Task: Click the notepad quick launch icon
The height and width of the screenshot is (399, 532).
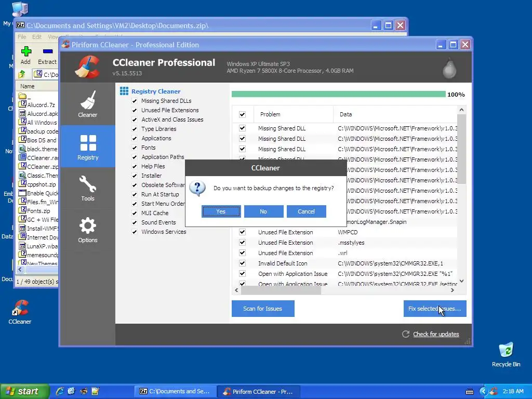Action: (x=96, y=391)
